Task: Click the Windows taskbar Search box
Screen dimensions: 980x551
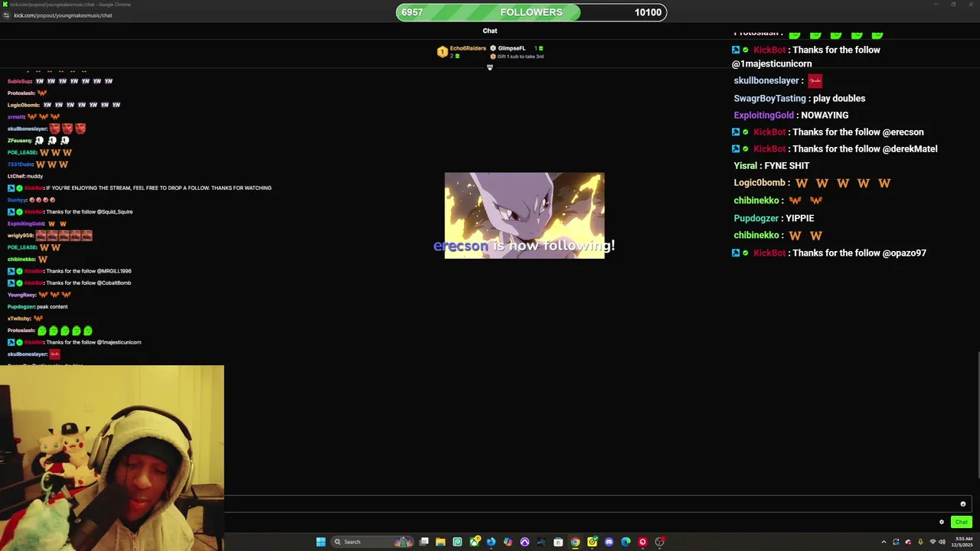Action: click(x=372, y=542)
